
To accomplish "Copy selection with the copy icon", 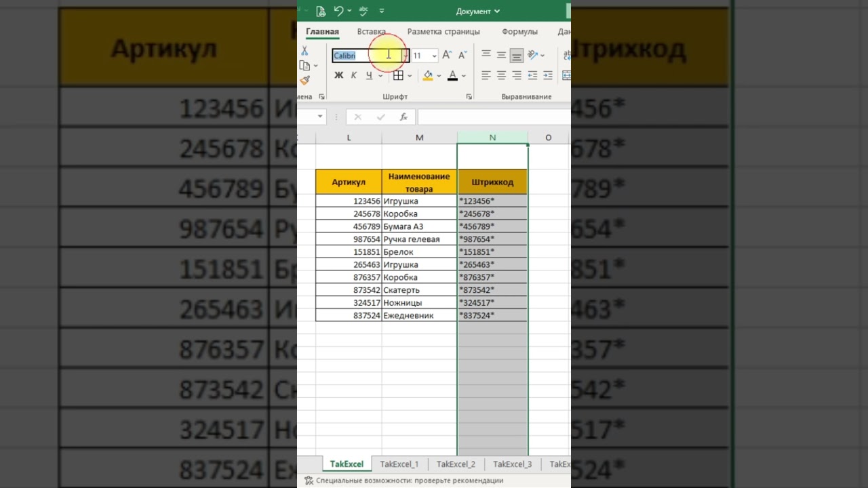I will [304, 66].
